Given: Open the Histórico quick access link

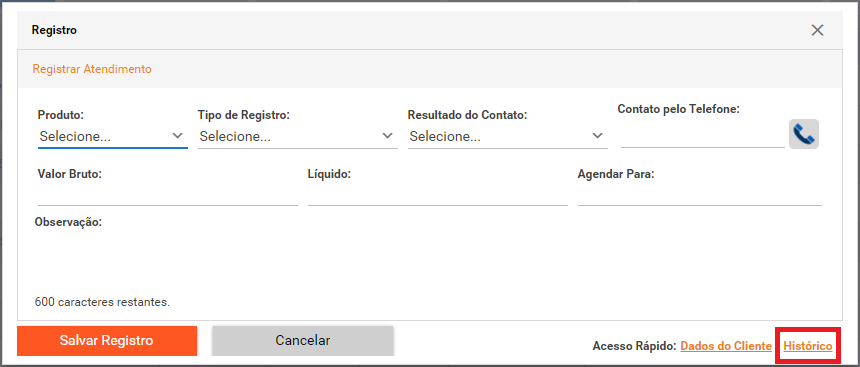Looking at the screenshot, I should [808, 346].
